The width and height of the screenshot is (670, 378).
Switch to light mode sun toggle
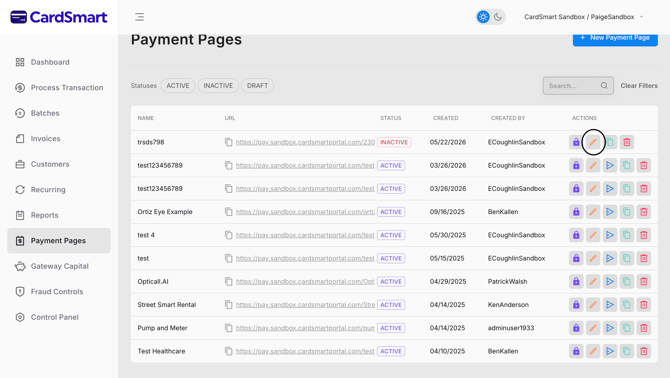click(x=483, y=17)
